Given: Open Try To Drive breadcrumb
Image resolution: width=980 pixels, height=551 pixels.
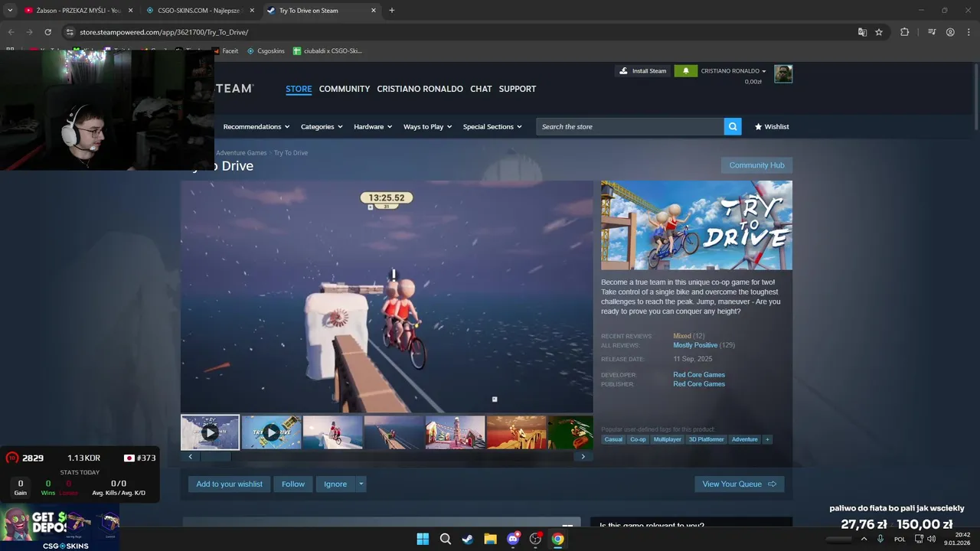Looking at the screenshot, I should (x=291, y=153).
